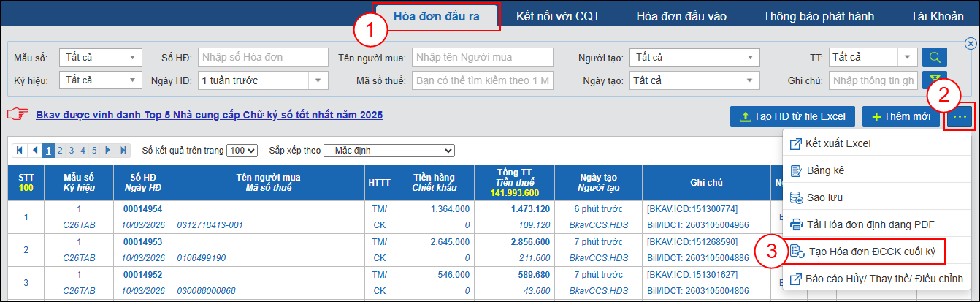Open Số kết quả trên trang selector

click(x=242, y=151)
